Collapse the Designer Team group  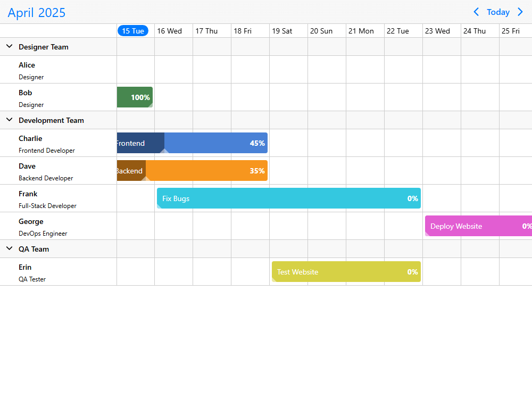tap(10, 46)
